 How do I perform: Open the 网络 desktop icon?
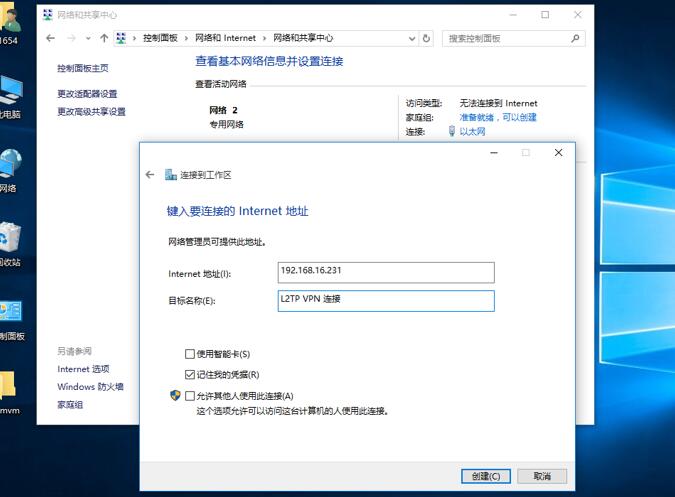click(x=10, y=167)
